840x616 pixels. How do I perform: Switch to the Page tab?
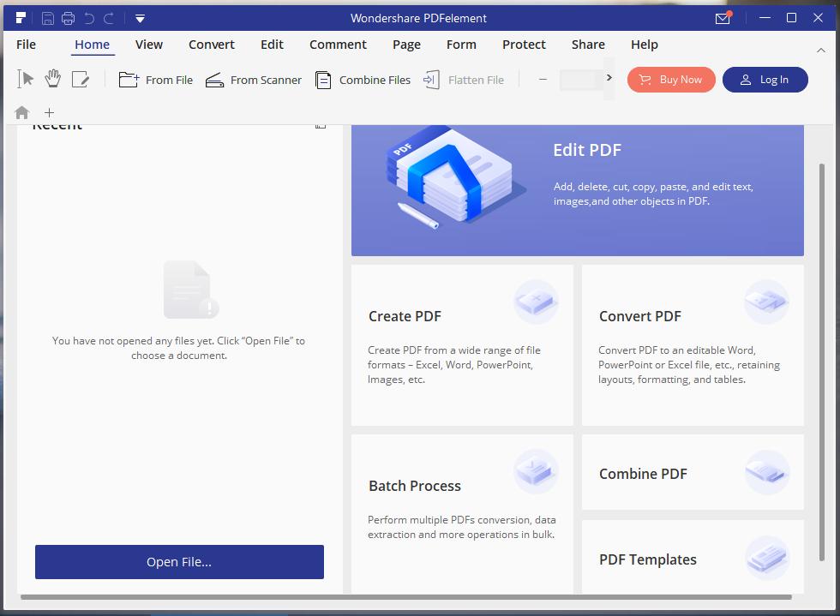(406, 45)
